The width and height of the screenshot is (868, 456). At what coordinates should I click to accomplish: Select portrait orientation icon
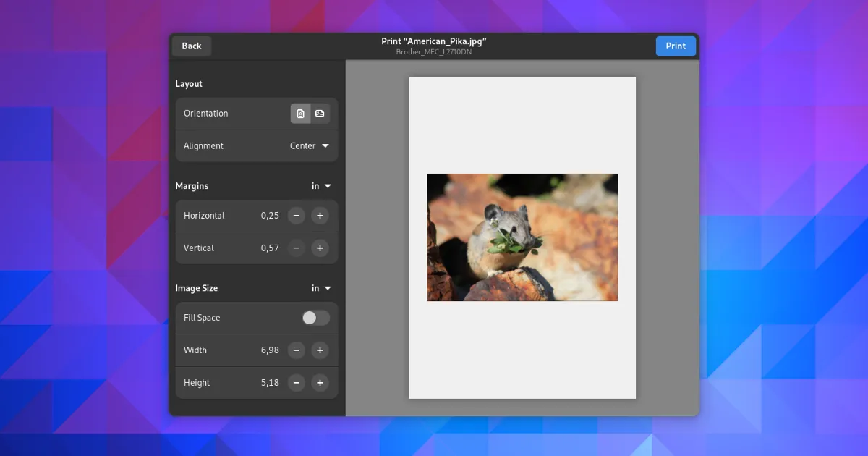301,114
